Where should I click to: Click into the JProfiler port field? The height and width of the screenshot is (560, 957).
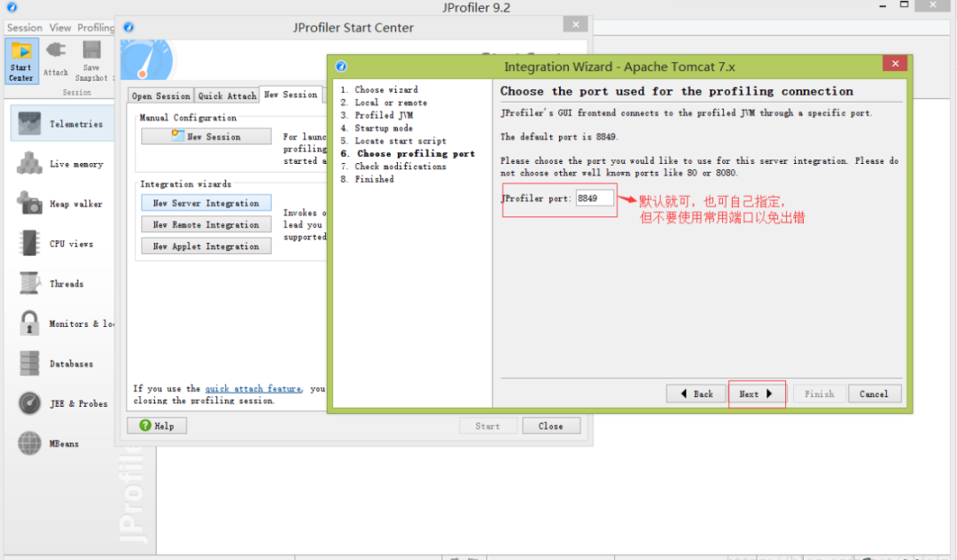(x=595, y=198)
